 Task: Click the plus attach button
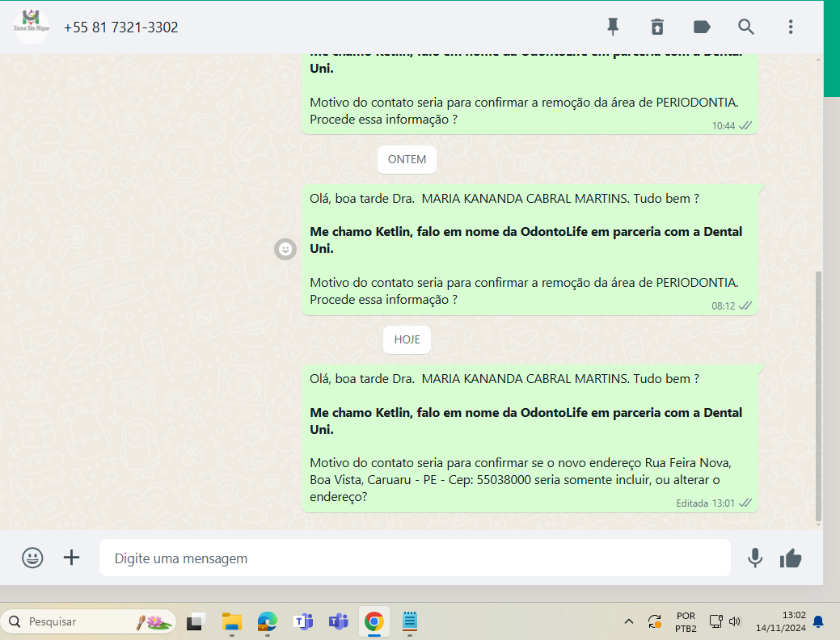pyautogui.click(x=71, y=558)
